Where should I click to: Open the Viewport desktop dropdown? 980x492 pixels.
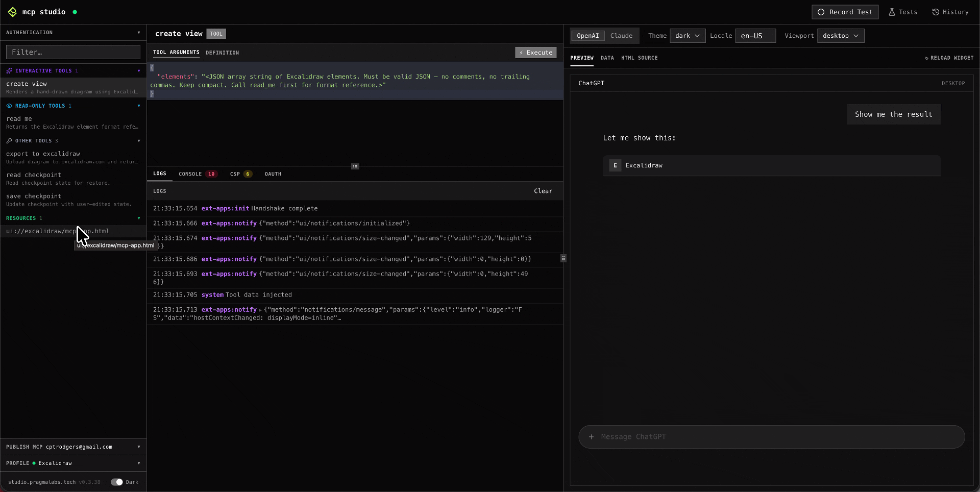(841, 36)
